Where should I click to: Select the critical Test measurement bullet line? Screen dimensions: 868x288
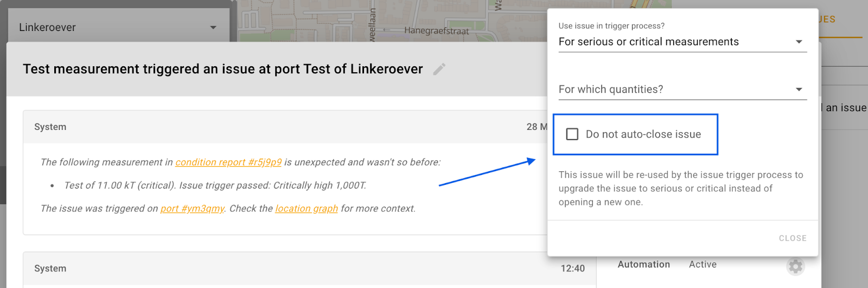[215, 185]
